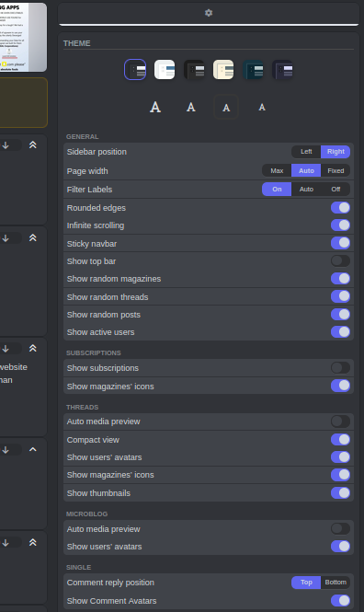Image resolution: width=364 pixels, height=612 pixels.
Task: Enable the Show top bar toggle
Action: [340, 260]
